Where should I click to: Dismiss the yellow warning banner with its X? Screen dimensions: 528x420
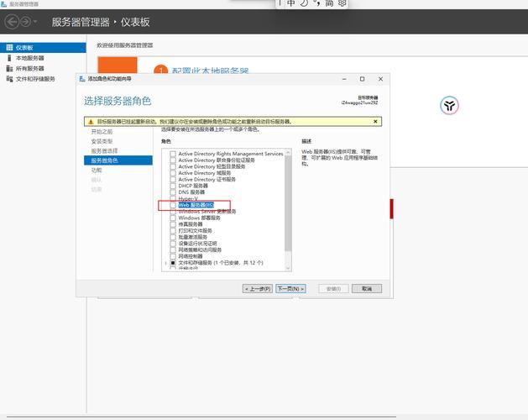375,121
